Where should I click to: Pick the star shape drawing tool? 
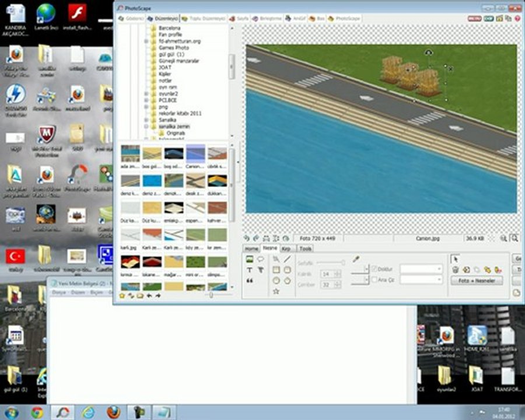point(276,291)
